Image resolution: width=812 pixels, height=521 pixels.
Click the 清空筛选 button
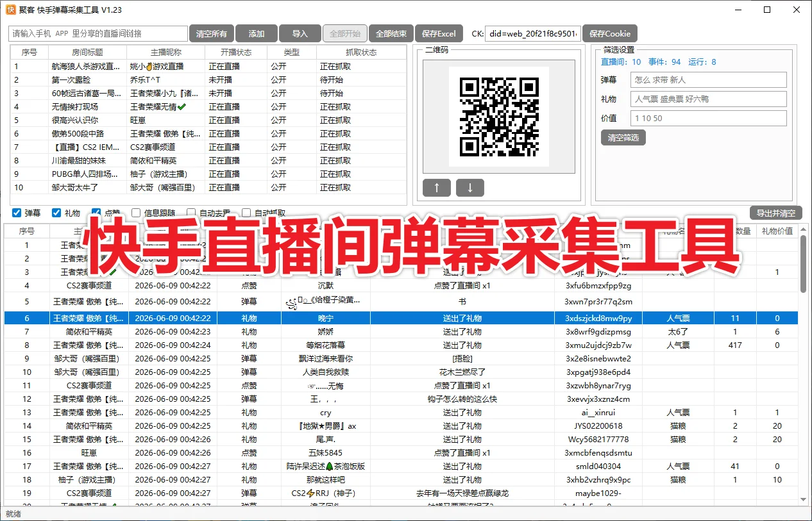[x=623, y=138]
